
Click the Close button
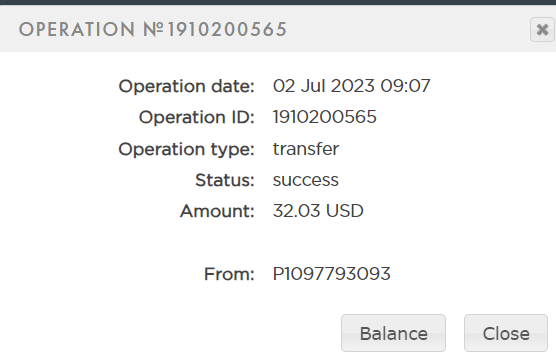tap(506, 333)
